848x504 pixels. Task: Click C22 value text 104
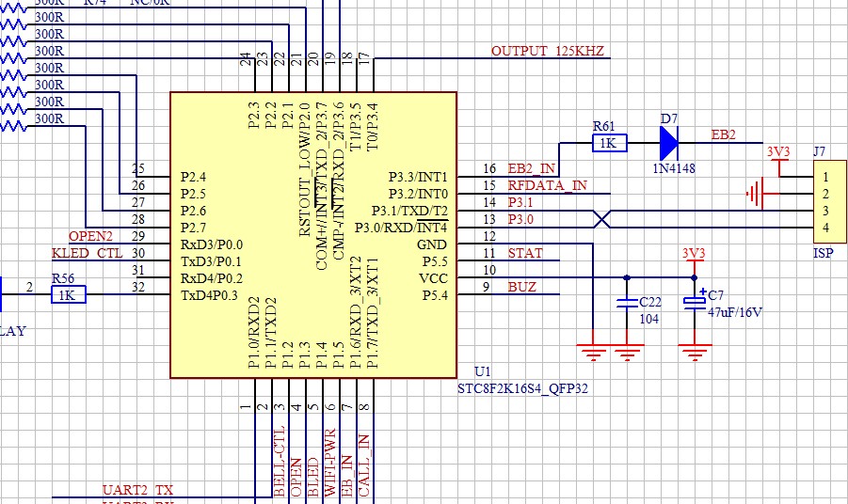point(649,319)
